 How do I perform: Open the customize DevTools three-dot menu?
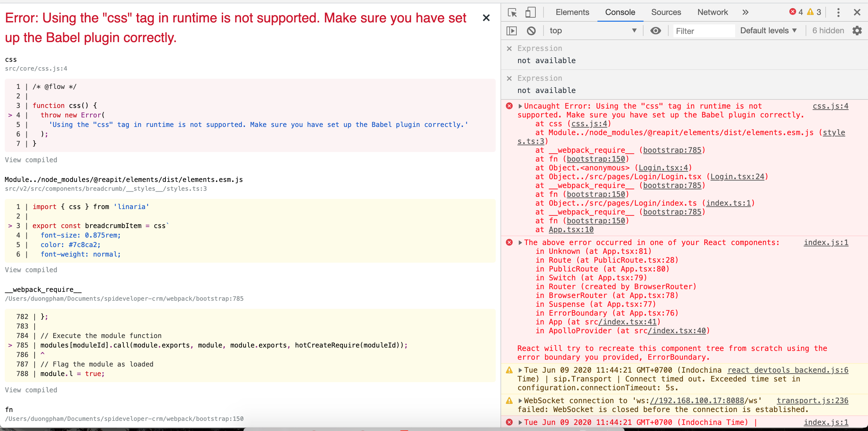pyautogui.click(x=839, y=12)
